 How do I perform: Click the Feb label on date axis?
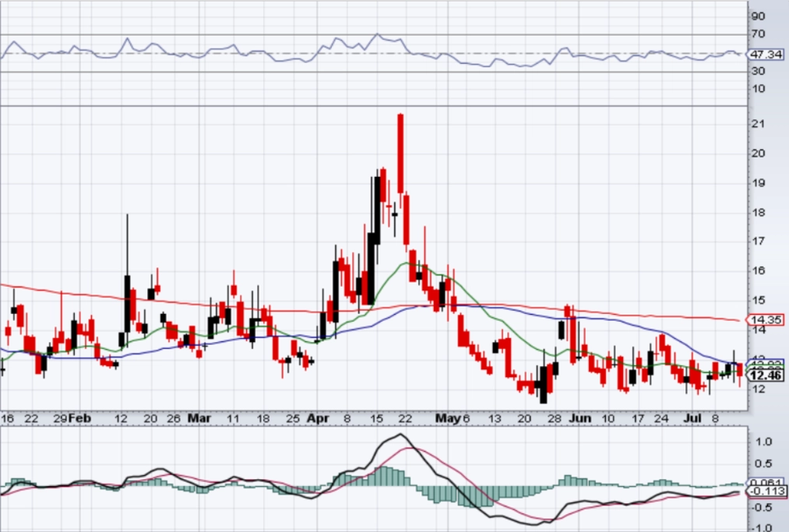(80, 418)
